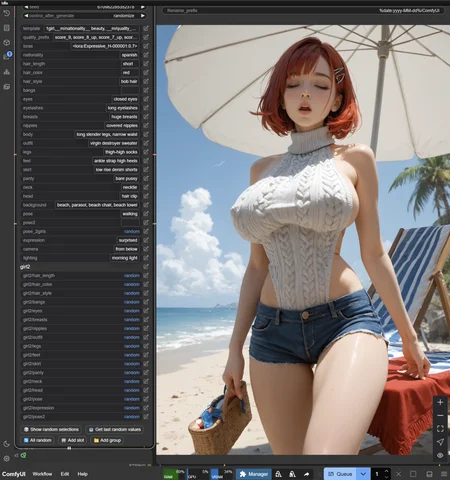The image size is (450, 480).
Task: Click the second free cache icon after Manager
Action: pos(292,474)
